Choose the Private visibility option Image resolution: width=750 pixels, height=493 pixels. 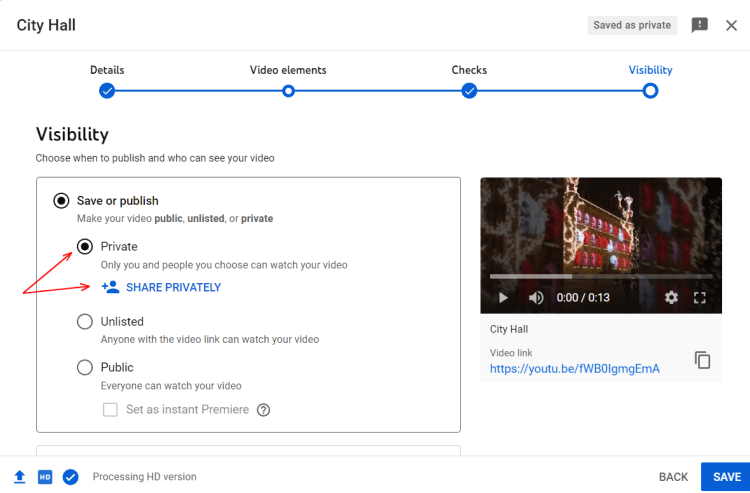(85, 247)
